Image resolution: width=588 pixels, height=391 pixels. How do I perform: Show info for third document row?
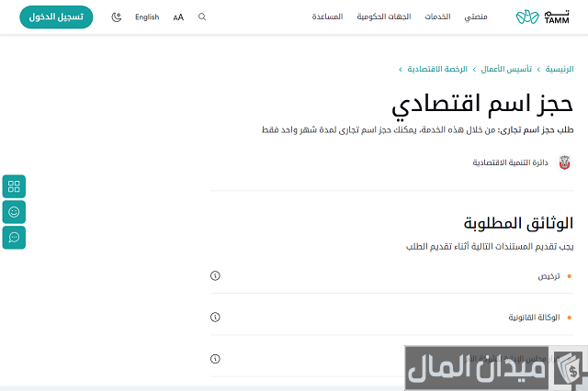coord(215,359)
